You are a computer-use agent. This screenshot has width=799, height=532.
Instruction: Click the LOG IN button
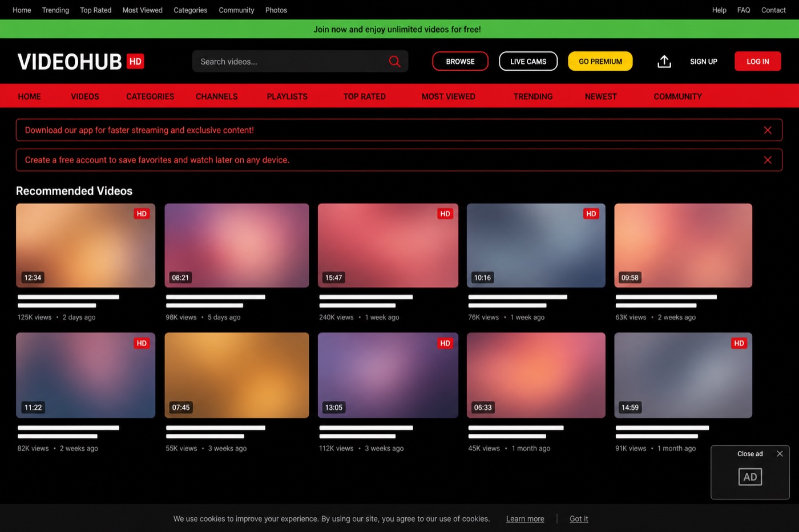pyautogui.click(x=758, y=62)
